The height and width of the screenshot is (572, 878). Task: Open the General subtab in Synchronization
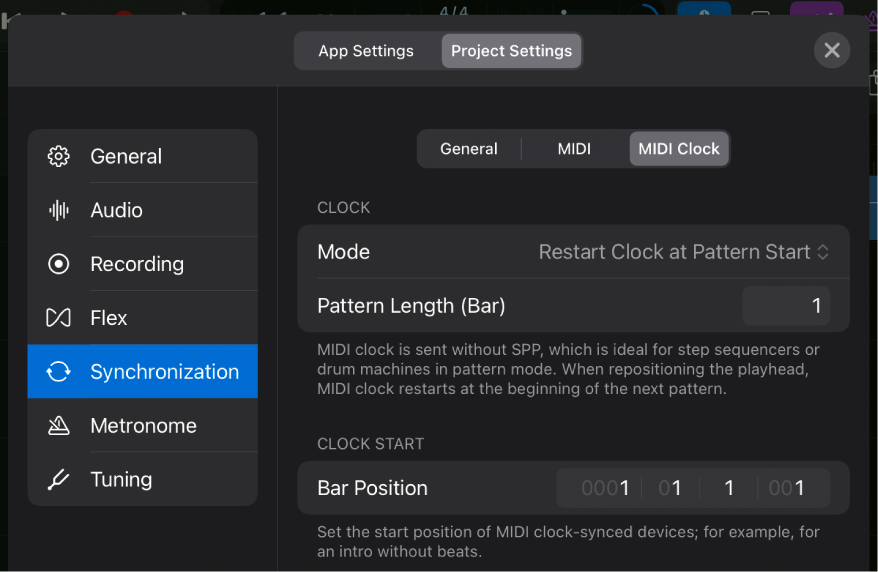coord(469,149)
